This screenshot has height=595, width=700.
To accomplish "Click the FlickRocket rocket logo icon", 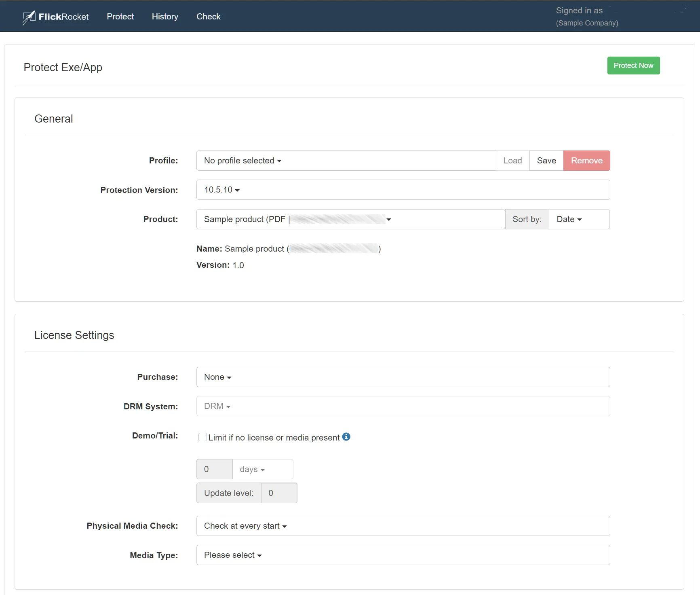I will click(29, 17).
